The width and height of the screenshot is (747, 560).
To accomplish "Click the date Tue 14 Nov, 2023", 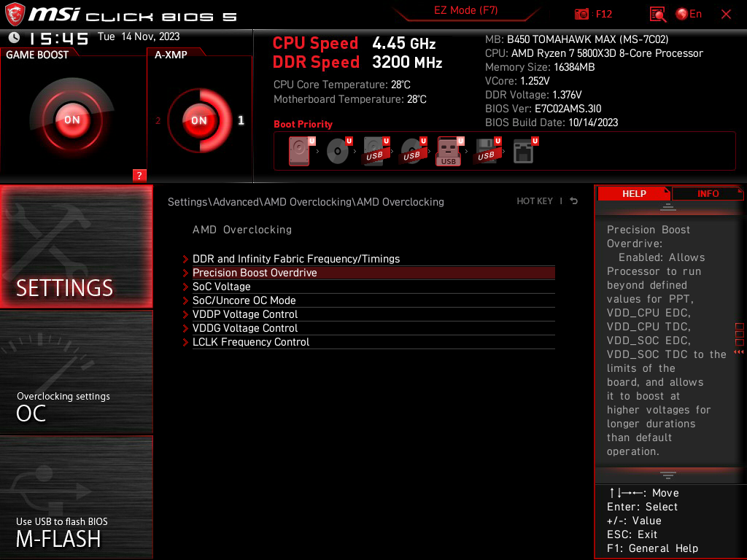I will point(139,36).
